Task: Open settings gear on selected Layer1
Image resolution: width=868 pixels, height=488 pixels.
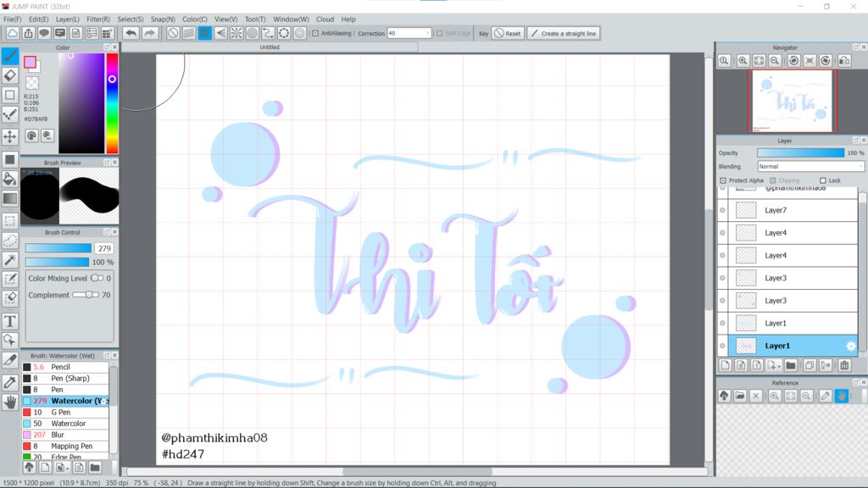Action: [x=851, y=346]
